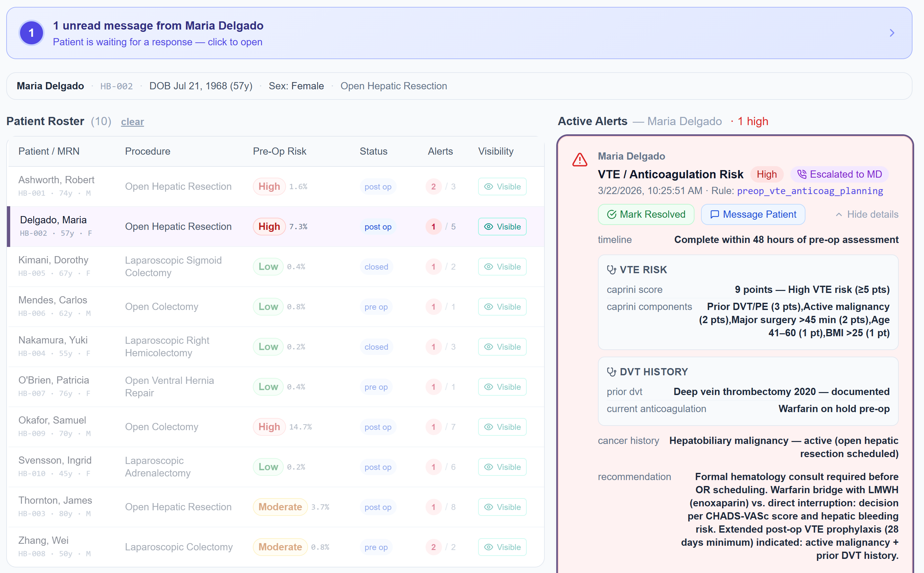The height and width of the screenshot is (573, 924).
Task: Toggle visibility for Delgado, Maria
Action: [502, 227]
